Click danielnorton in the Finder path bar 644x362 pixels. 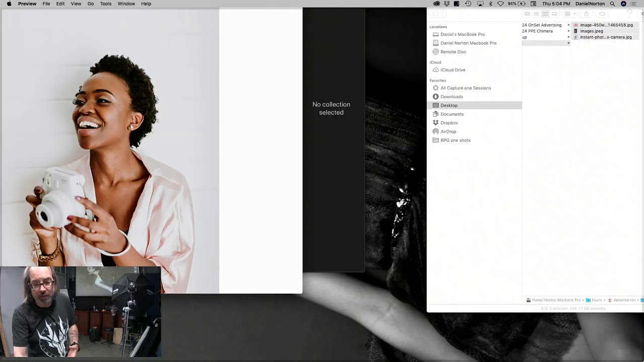click(x=622, y=300)
